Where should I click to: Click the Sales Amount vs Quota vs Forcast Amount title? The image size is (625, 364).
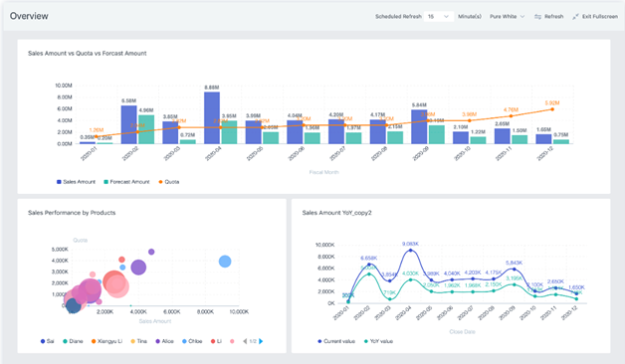coord(88,54)
